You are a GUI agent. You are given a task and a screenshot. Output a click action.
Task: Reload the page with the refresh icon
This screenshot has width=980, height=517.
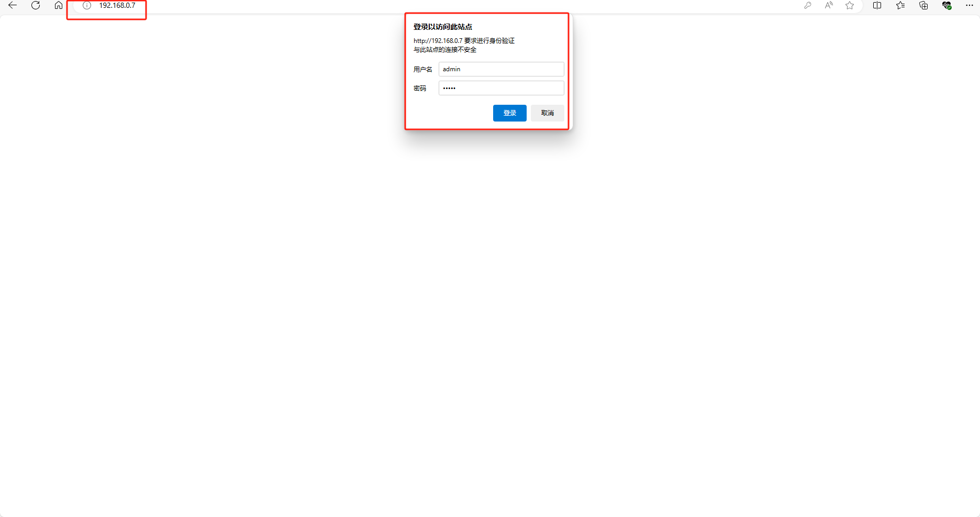point(36,5)
